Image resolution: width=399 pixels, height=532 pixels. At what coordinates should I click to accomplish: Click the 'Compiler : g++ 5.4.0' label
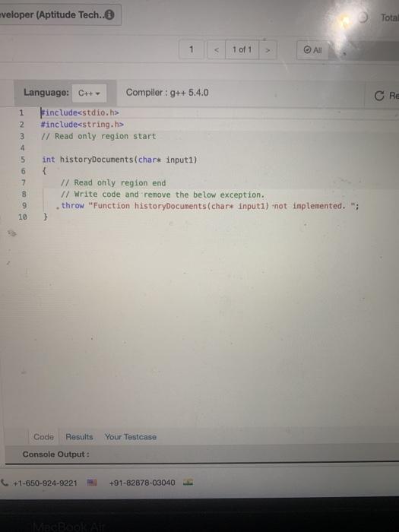tap(167, 93)
